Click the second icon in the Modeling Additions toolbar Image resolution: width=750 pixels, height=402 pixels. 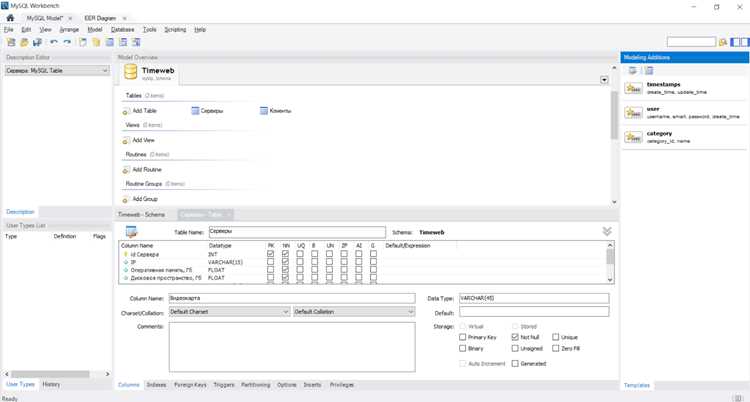pyautogui.click(x=649, y=70)
